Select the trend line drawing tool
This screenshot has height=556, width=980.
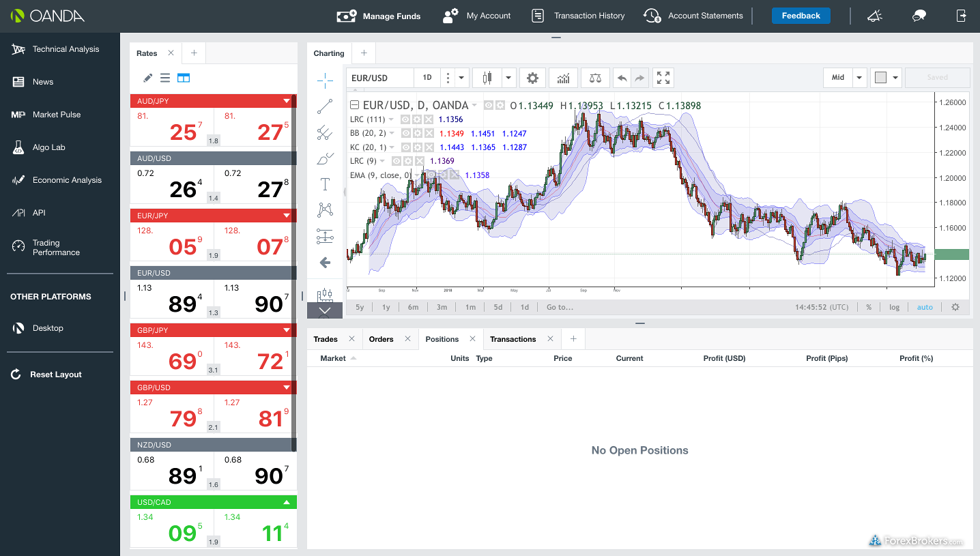(x=325, y=106)
